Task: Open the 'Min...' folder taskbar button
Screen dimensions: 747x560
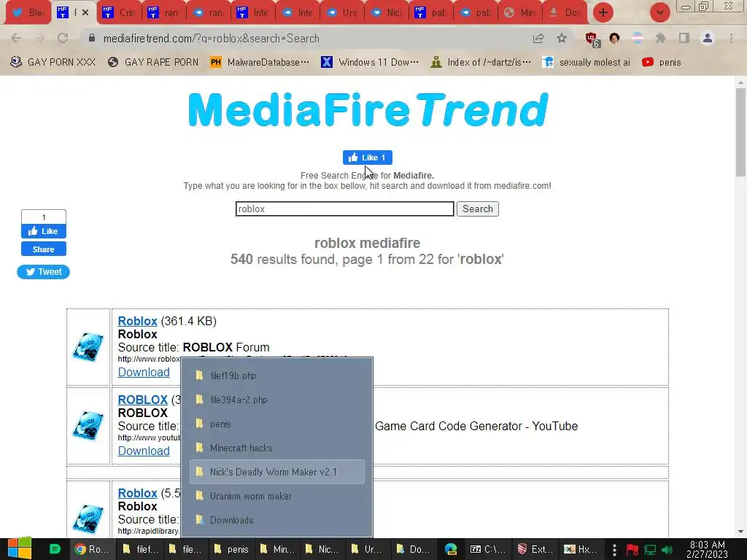Action: click(x=276, y=549)
